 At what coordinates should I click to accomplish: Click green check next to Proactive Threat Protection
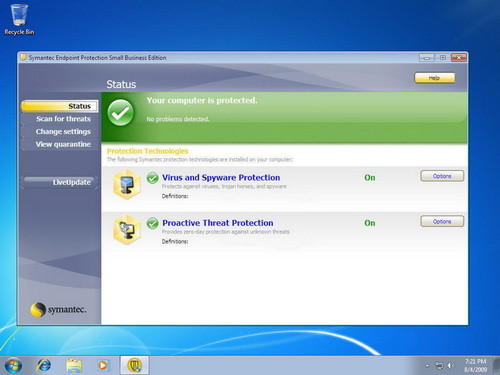point(152,223)
